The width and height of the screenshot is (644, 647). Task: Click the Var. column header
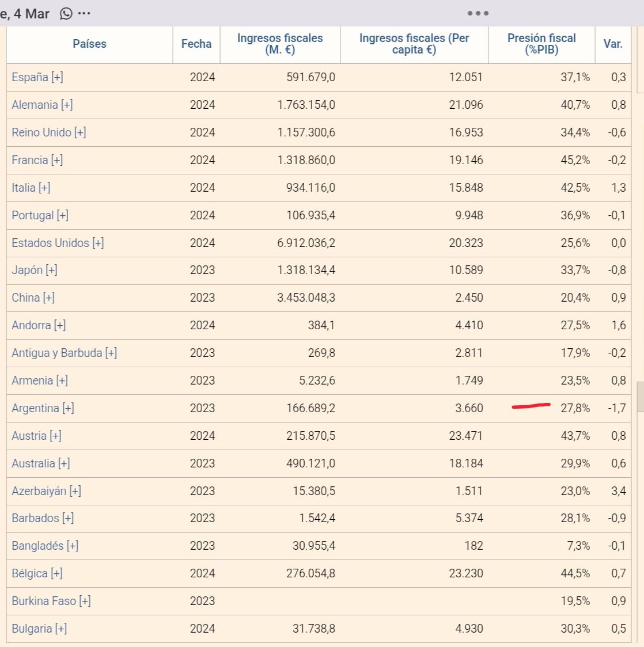[x=613, y=44]
